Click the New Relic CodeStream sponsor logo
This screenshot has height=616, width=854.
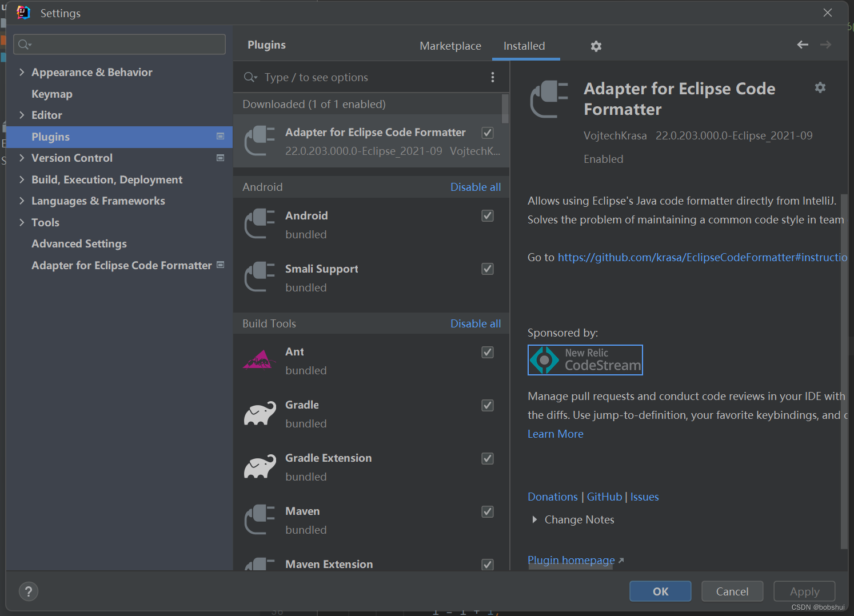(585, 360)
